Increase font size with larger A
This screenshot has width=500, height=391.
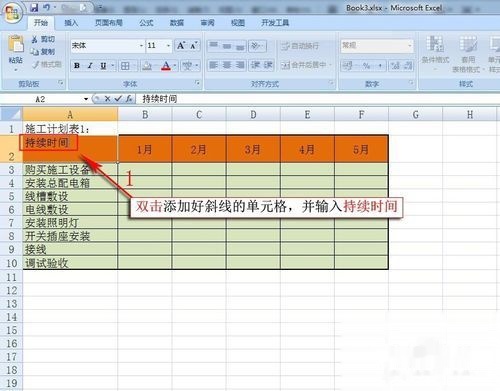point(181,46)
